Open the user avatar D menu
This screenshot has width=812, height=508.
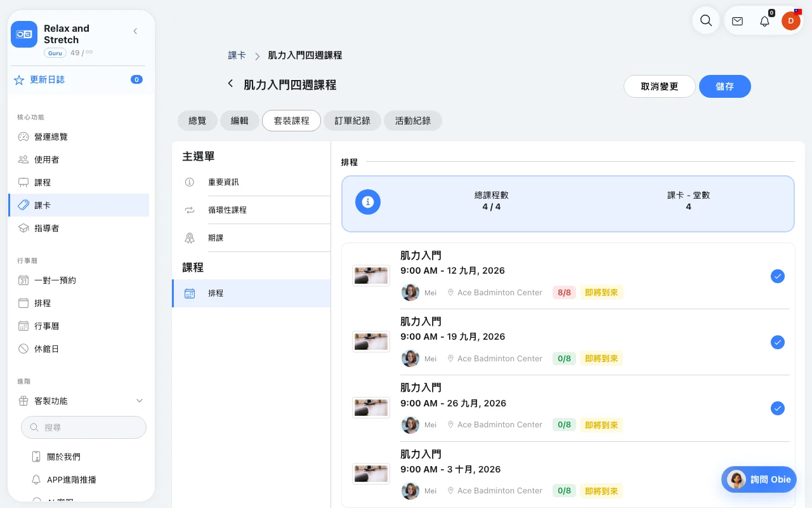[790, 21]
